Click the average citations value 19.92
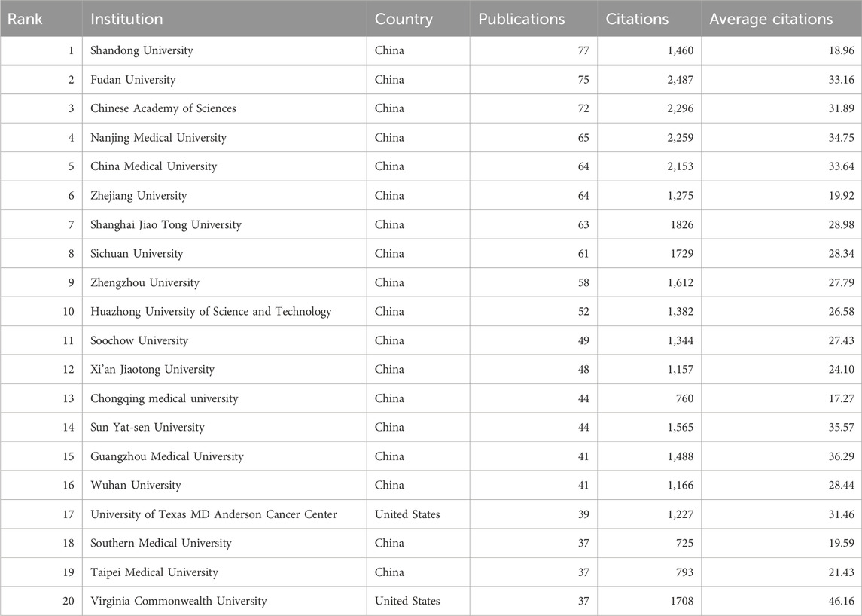This screenshot has height=616, width=862. click(842, 196)
